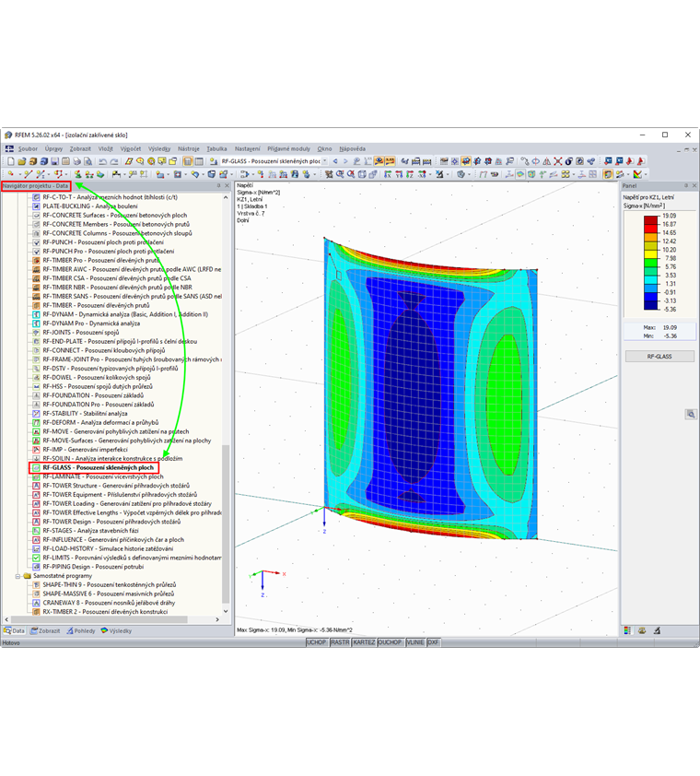Screen dimensions: 700x776
Task: Toggle OUCHOP object snap in status bar
Action: 390,642
